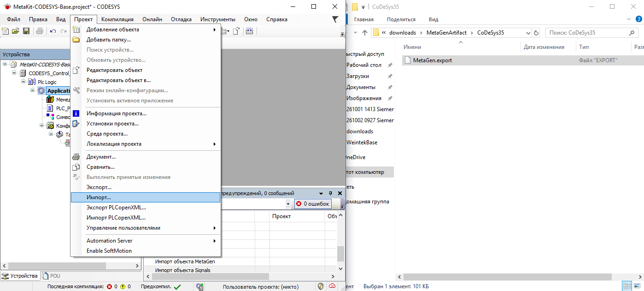Click the shield icon in the CODESYS status bar

point(321,286)
